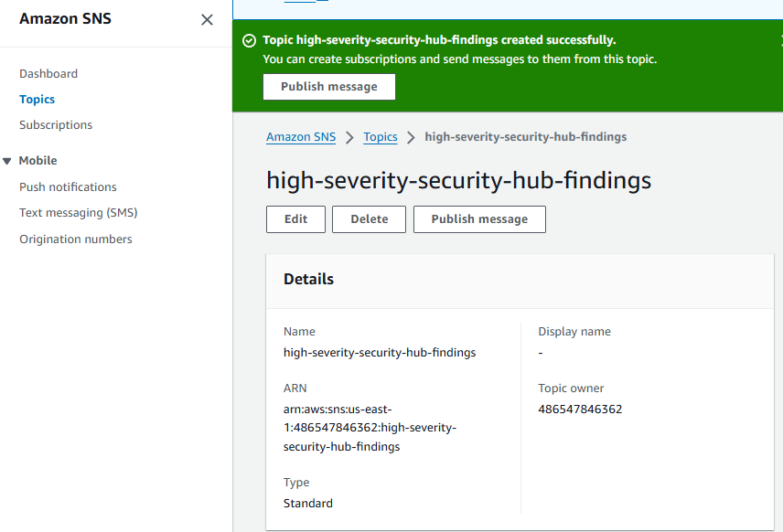Click the Standard type value
Screen dimensions: 783x532
pyautogui.click(x=308, y=503)
